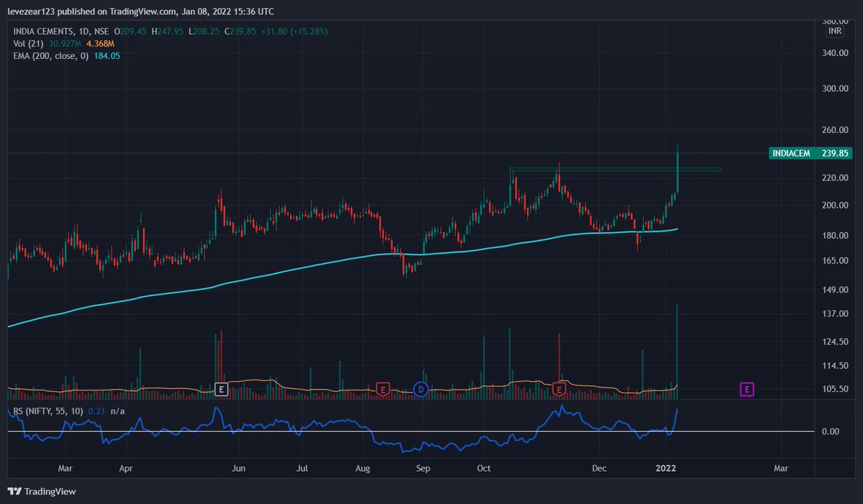The width and height of the screenshot is (863, 504).
Task: Select the INR currency label
Action: [835, 31]
